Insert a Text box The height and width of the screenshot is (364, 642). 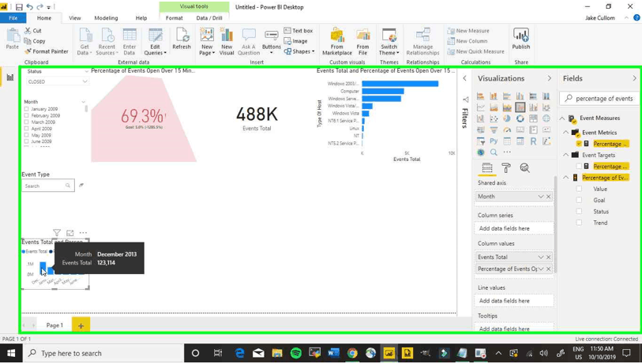click(x=298, y=31)
